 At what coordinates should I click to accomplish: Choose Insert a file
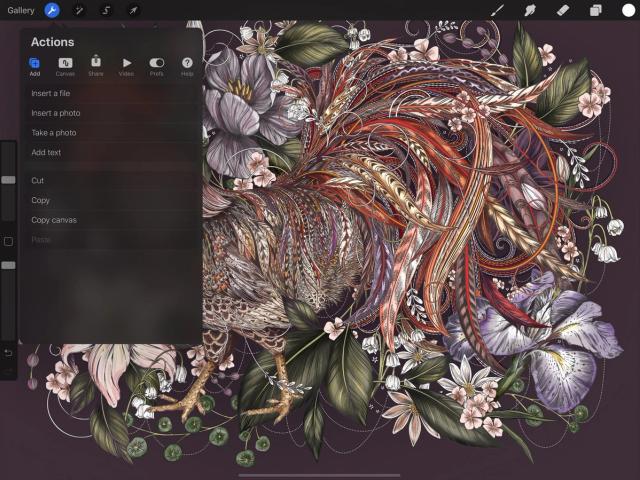coord(112,93)
